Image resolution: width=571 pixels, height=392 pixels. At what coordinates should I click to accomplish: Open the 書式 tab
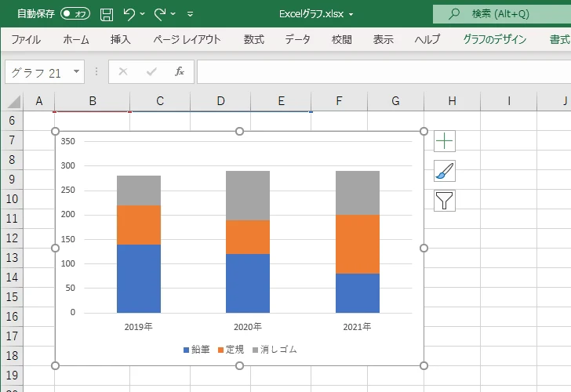click(560, 39)
